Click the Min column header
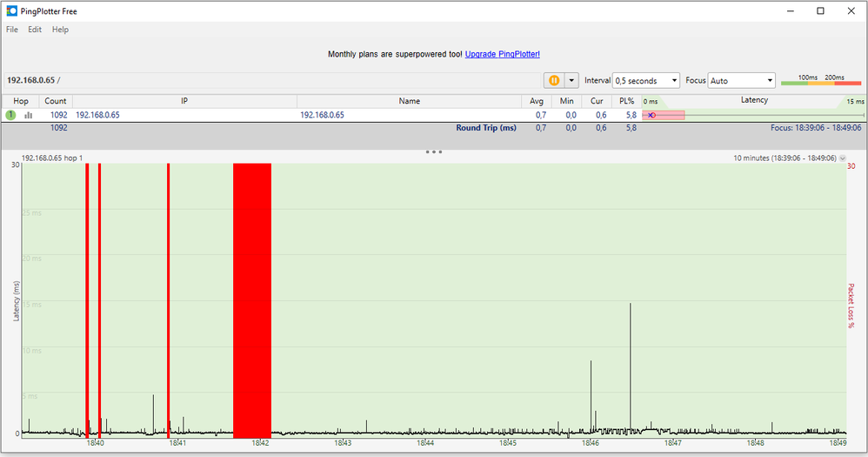 (x=566, y=101)
